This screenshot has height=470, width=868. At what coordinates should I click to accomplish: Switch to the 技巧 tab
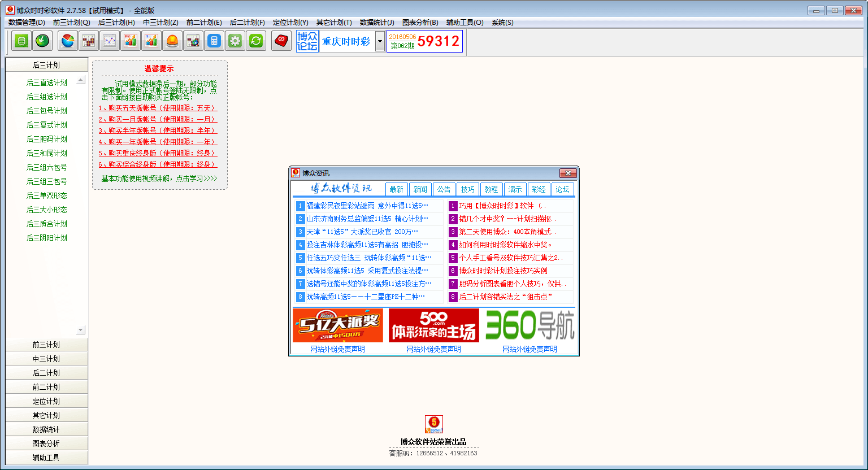coord(468,189)
